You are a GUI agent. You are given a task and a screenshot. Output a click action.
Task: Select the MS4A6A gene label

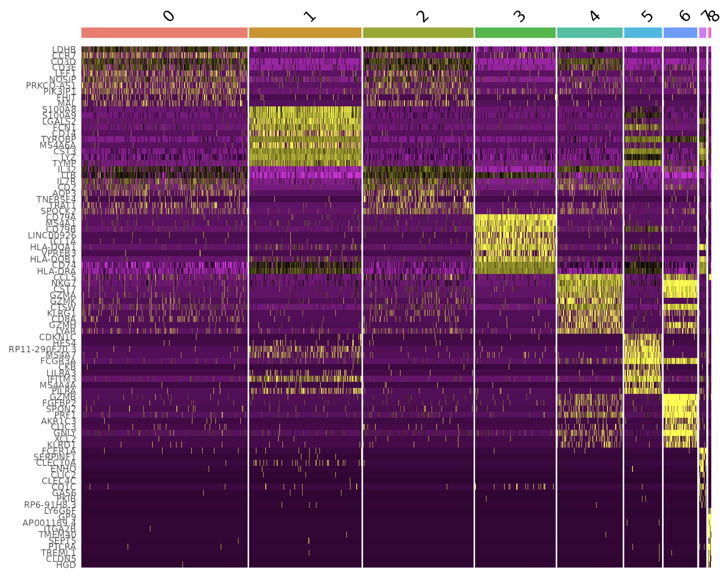pos(58,146)
